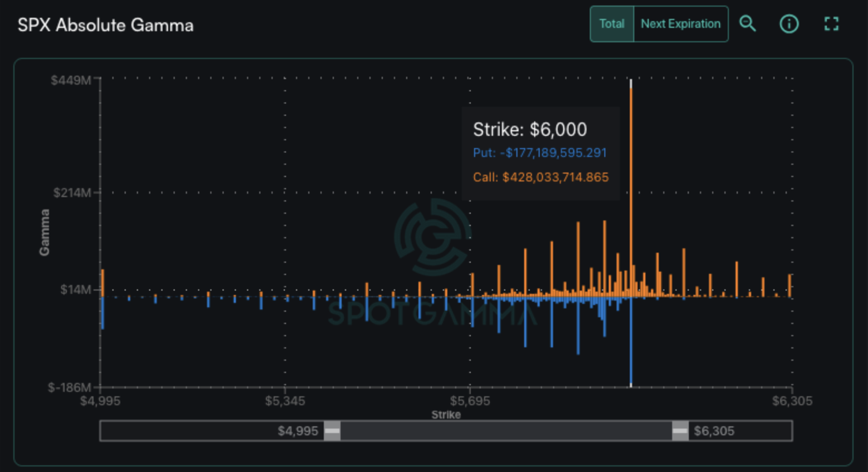Click the $5,695 strike axis label
This screenshot has width=868, height=472.
pyautogui.click(x=470, y=401)
